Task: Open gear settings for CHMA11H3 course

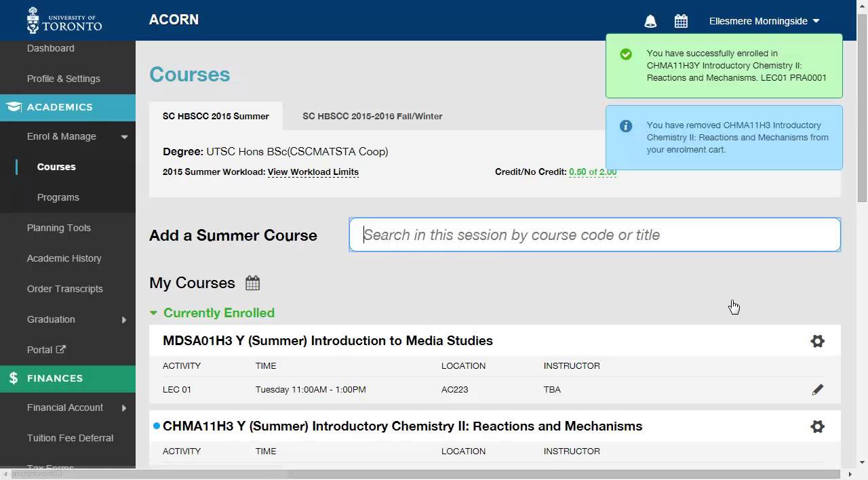Action: tap(817, 426)
